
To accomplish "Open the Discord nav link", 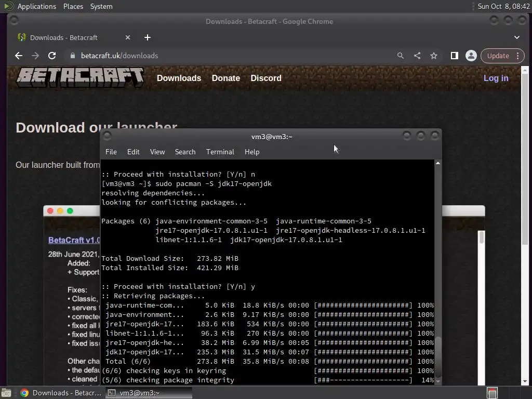I will pos(265,78).
